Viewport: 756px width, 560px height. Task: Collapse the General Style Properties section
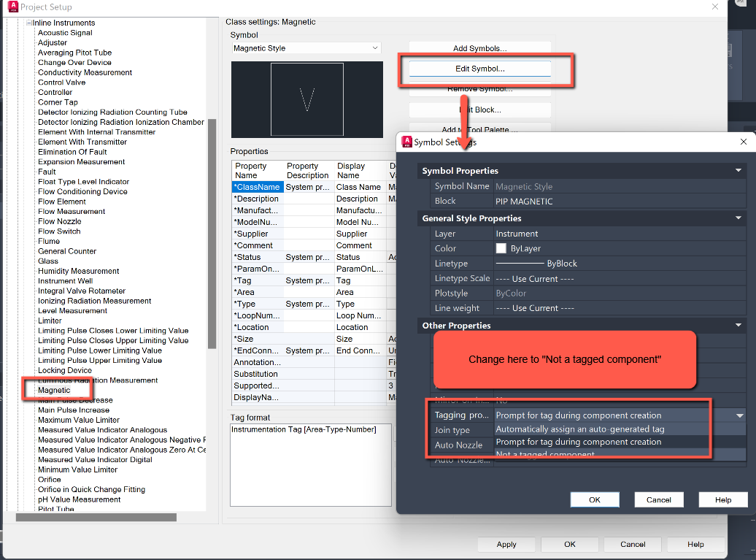pyautogui.click(x=738, y=218)
